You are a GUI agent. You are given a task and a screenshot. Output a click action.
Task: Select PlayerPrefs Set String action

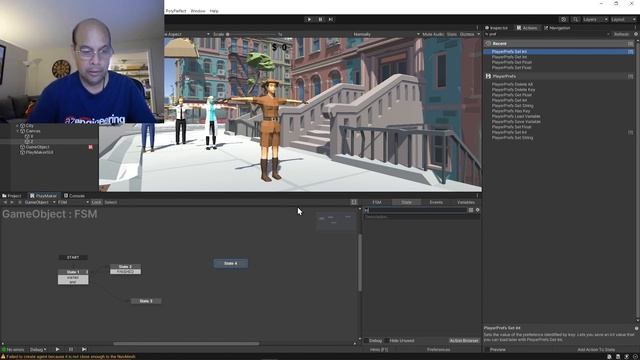click(512, 138)
